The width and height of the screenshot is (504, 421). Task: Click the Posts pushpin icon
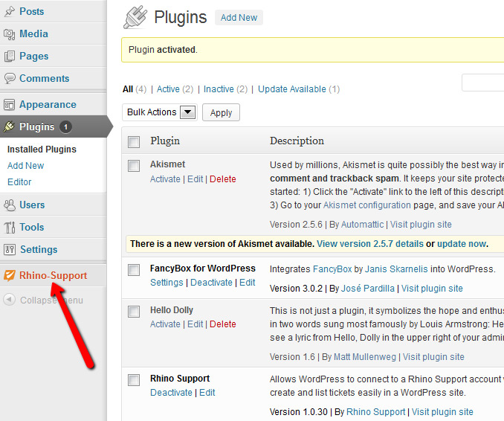(x=10, y=11)
